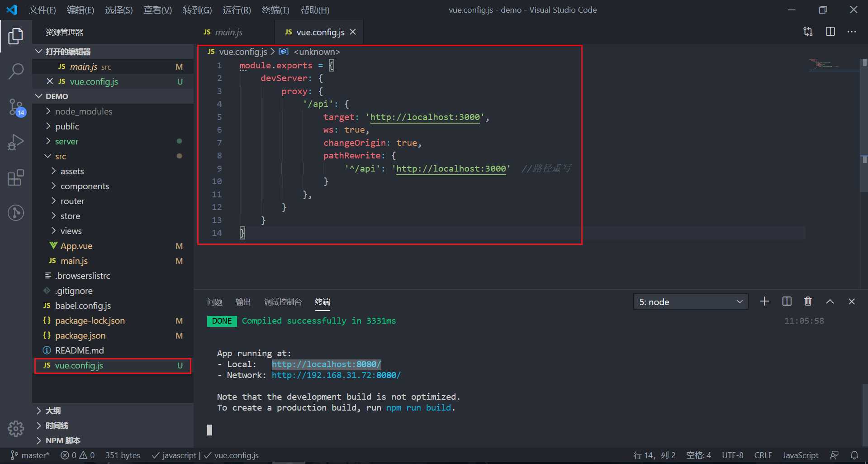The height and width of the screenshot is (464, 868).
Task: Switch to the main.js editor tab
Action: (x=228, y=32)
